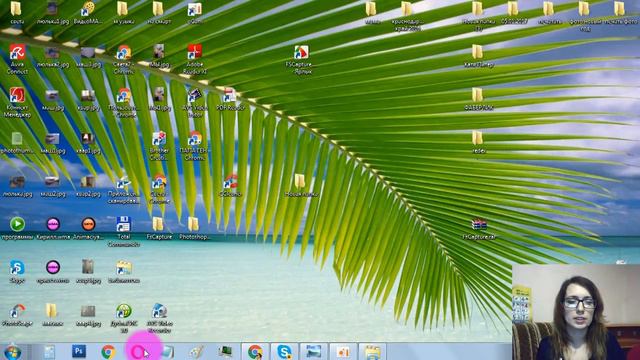Screen dimensions: 640x360
Task: Select the green программы play icon
Action: pos(17,228)
